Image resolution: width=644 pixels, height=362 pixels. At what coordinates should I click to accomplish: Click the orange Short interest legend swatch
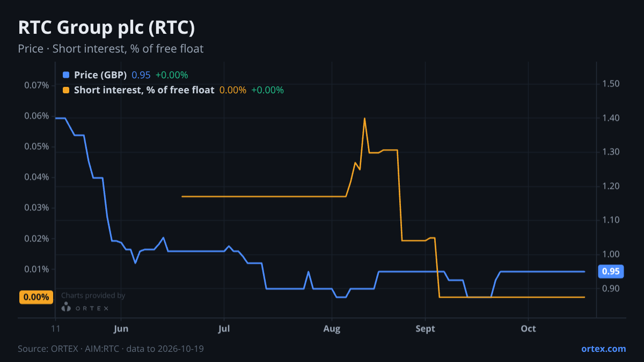(66, 90)
